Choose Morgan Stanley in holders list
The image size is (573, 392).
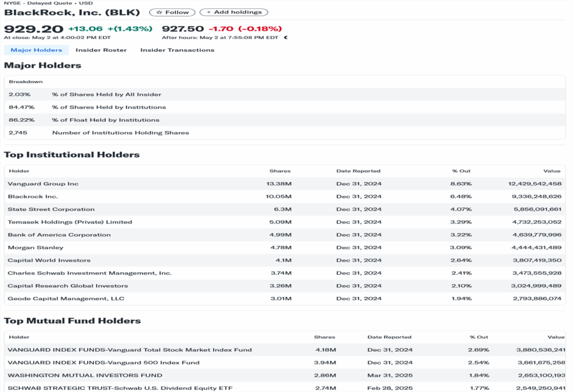(x=36, y=248)
